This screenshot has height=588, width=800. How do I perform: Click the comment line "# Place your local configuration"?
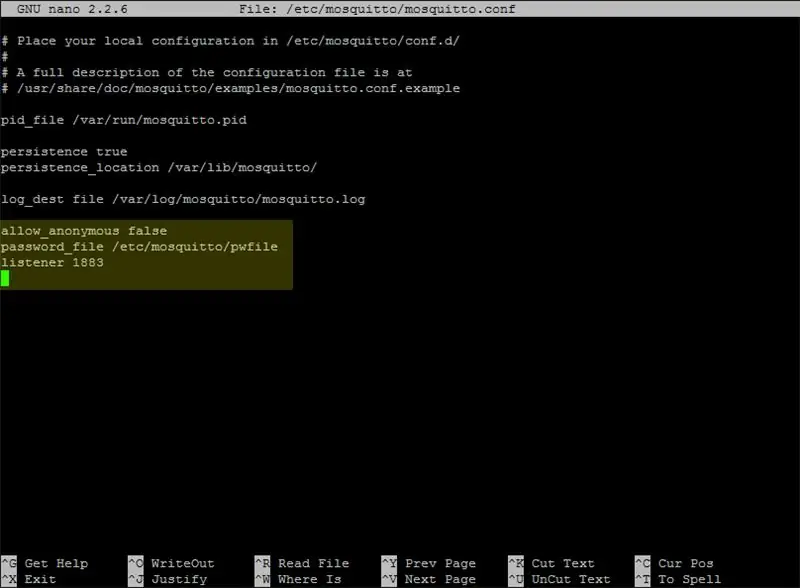click(x=230, y=41)
